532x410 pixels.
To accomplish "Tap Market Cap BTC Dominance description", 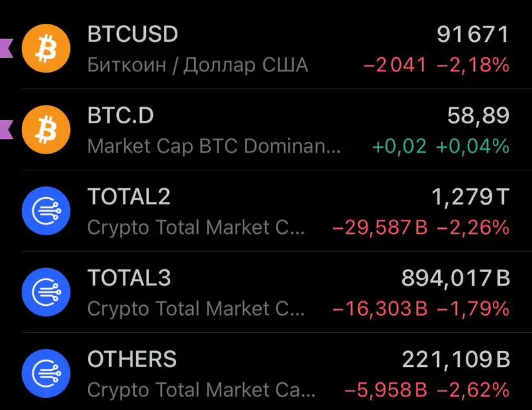I will 213,146.
